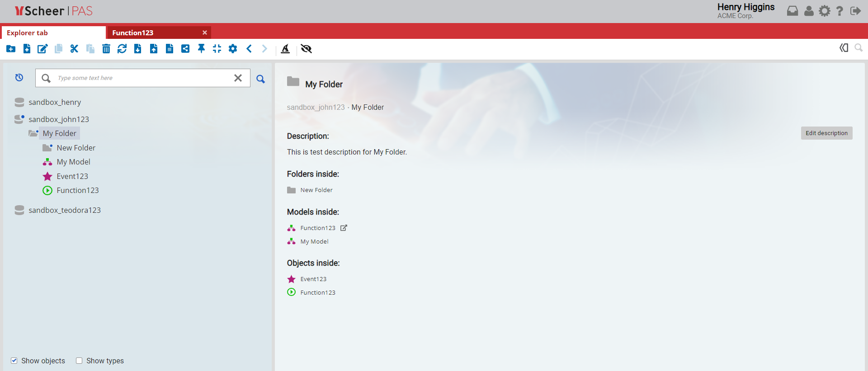
Task: Open external link next to Function123 model
Action: click(x=344, y=228)
